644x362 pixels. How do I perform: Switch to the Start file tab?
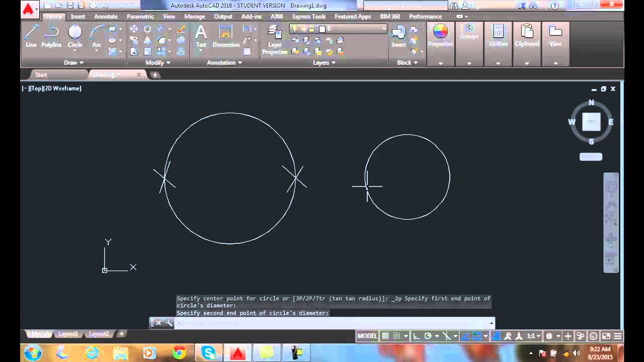click(x=41, y=75)
